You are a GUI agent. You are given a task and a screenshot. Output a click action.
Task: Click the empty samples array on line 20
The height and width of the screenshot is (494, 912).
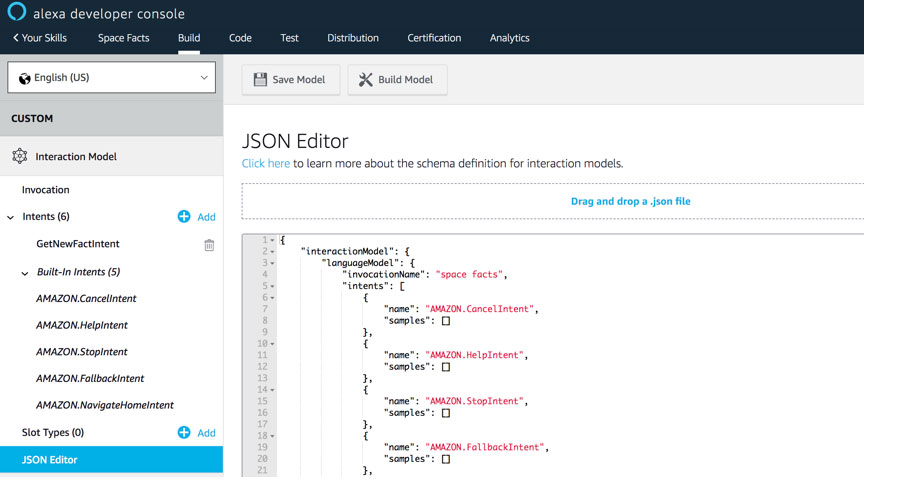click(446, 459)
